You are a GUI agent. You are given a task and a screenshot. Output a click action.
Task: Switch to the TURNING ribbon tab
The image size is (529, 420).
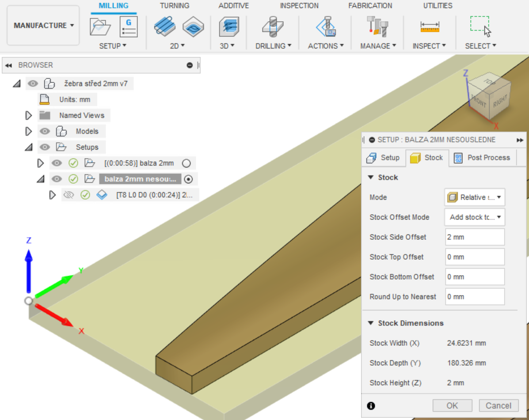[x=175, y=6]
